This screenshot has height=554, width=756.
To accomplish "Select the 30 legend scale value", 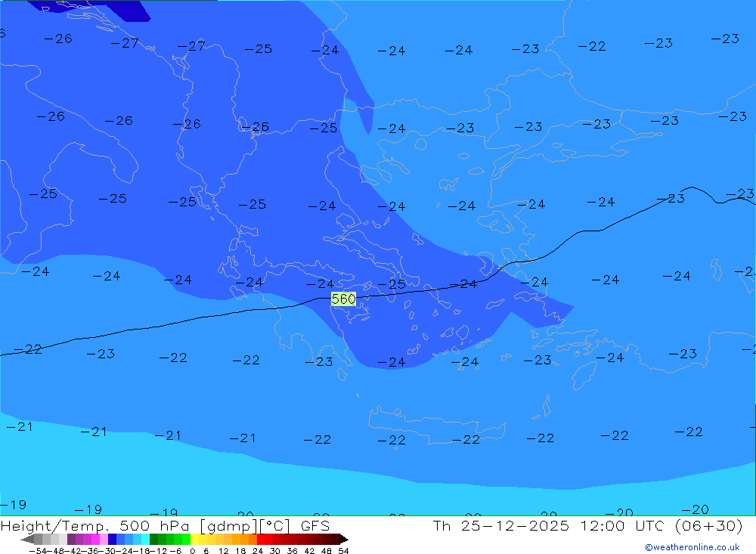I will [275, 551].
